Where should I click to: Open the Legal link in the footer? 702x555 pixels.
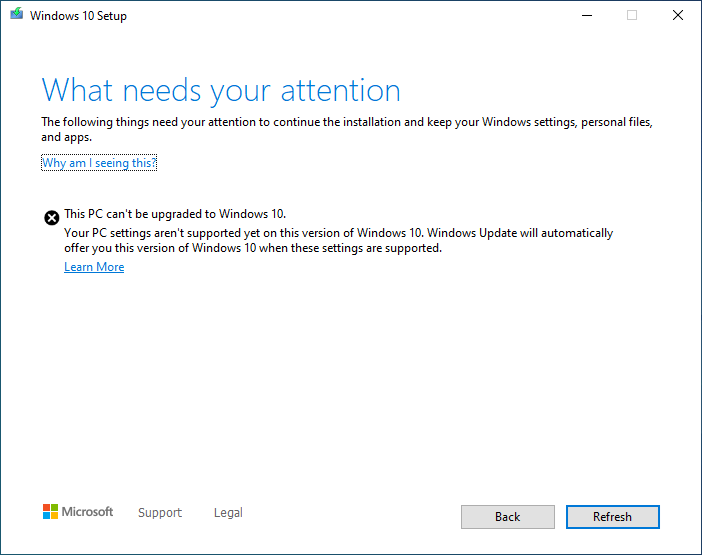(x=228, y=513)
